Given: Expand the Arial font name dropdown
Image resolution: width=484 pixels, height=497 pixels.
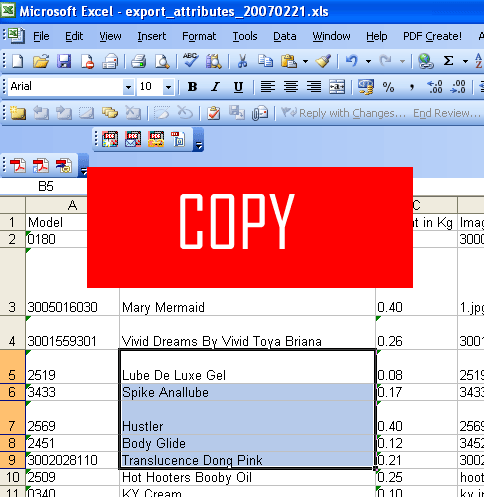Looking at the screenshot, I should (x=128, y=87).
